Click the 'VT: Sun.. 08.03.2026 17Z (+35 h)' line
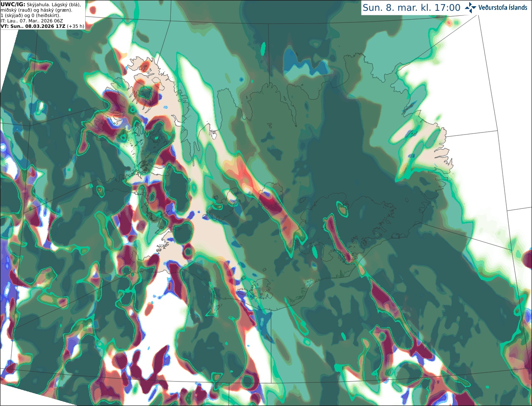 (x=42, y=26)
